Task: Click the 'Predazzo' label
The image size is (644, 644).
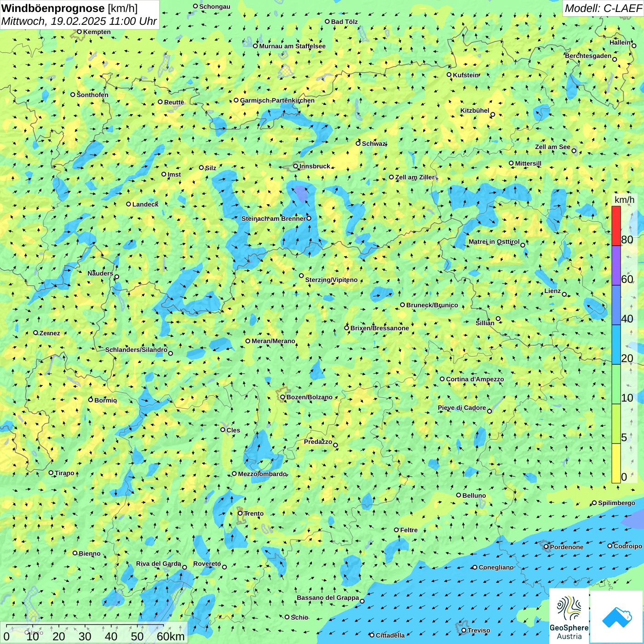Action: (318, 442)
